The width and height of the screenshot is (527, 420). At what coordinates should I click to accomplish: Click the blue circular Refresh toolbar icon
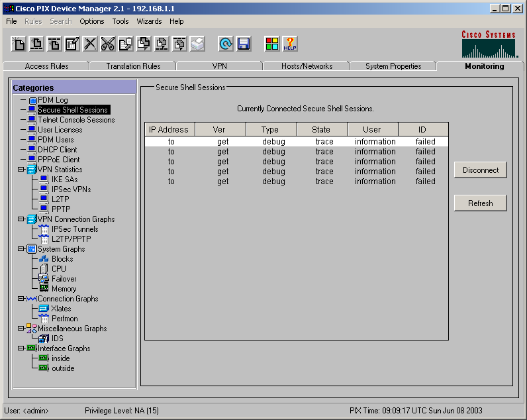click(226, 44)
